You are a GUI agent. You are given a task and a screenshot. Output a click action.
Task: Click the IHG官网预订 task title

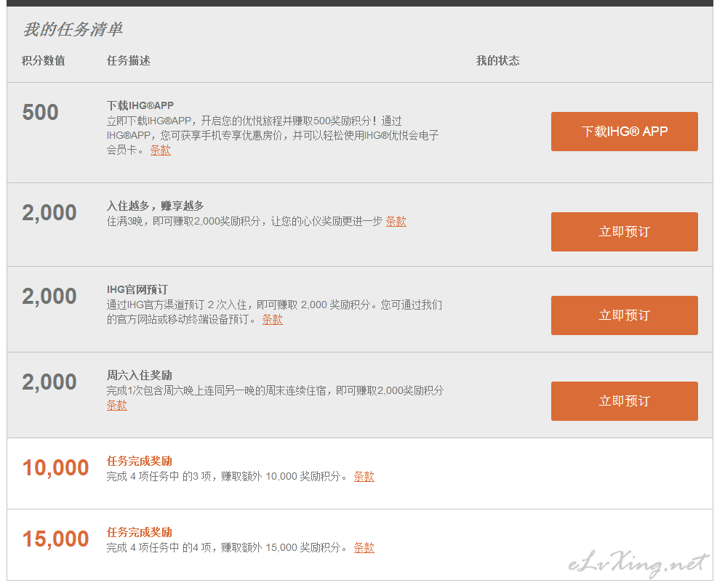(x=137, y=289)
